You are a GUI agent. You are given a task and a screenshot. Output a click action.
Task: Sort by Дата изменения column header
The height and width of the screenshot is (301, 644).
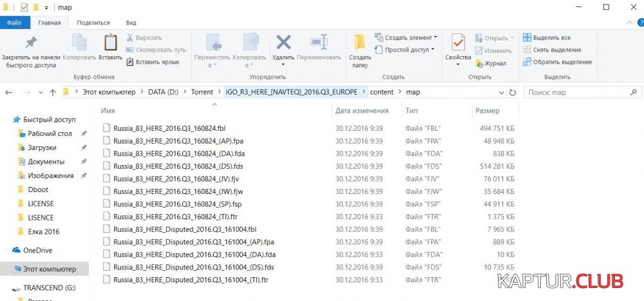click(x=362, y=111)
